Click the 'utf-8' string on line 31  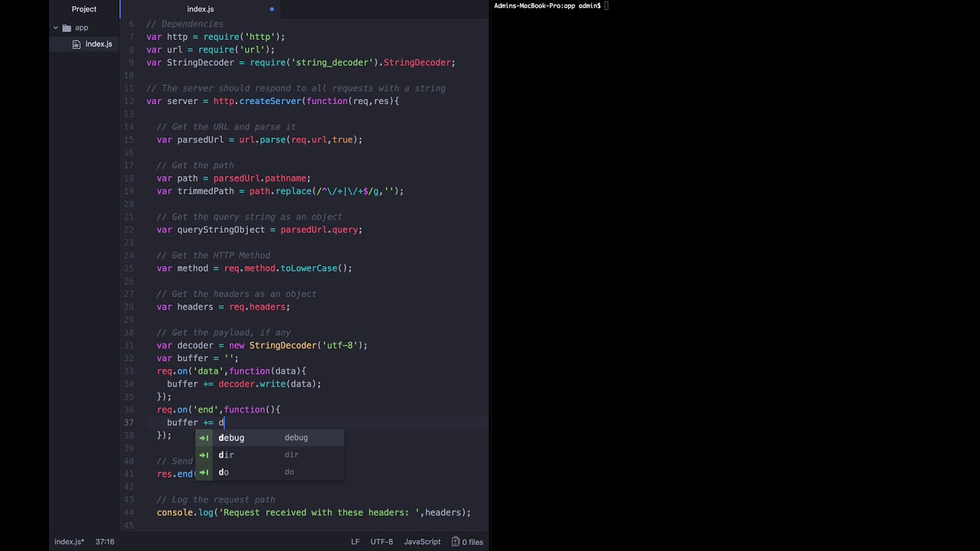pyautogui.click(x=339, y=345)
